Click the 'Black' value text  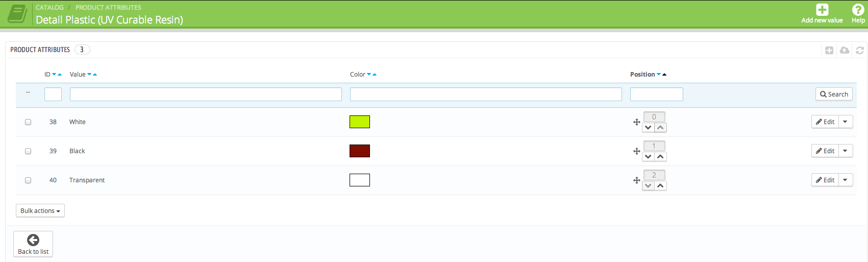coord(77,151)
